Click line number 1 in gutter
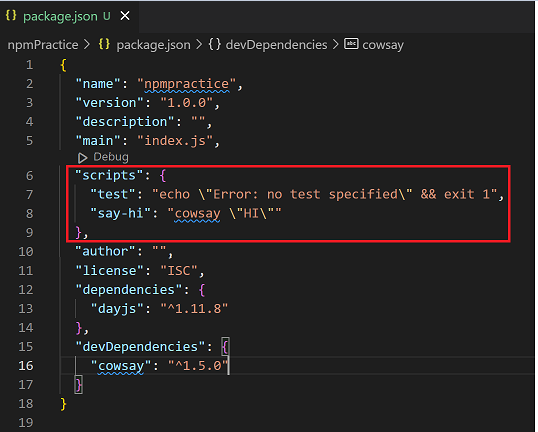Screen dimensions: 538x432 coord(30,65)
